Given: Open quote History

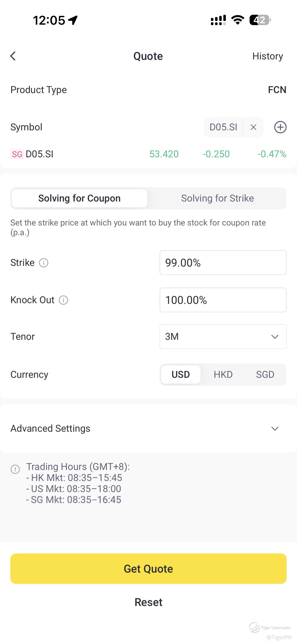Looking at the screenshot, I should point(268,56).
